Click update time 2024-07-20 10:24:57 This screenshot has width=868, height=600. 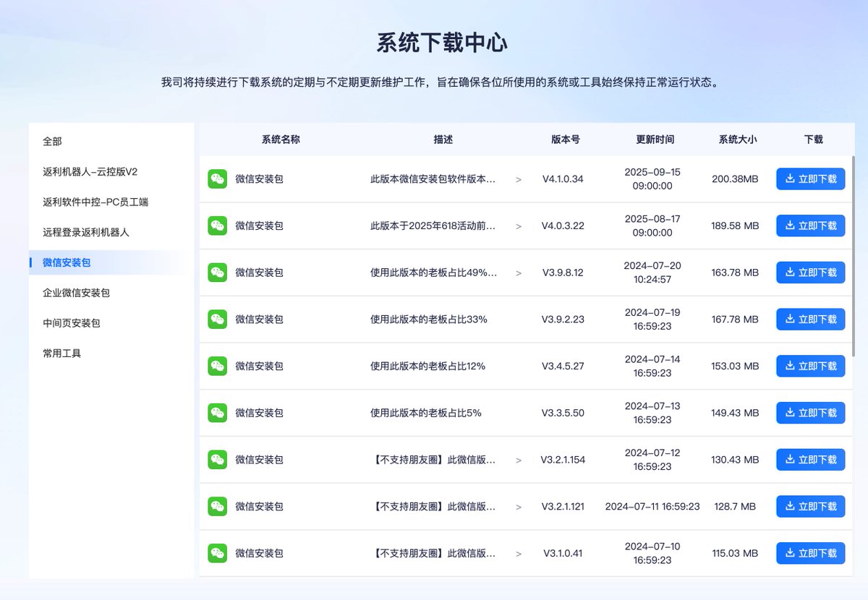(652, 273)
